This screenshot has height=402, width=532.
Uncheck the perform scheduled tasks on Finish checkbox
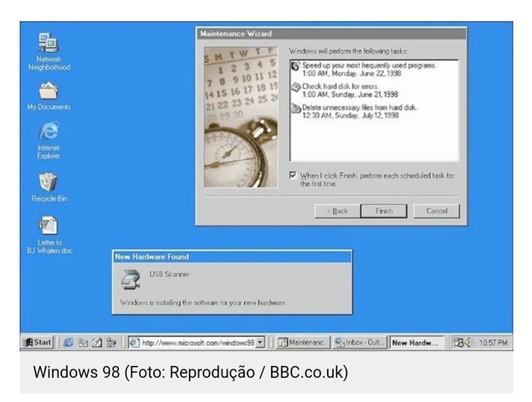293,175
